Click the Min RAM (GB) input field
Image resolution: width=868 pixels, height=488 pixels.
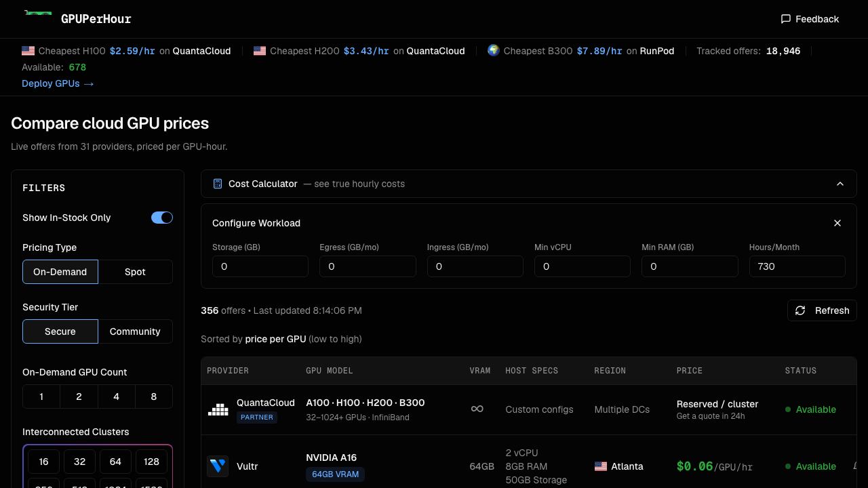(690, 266)
